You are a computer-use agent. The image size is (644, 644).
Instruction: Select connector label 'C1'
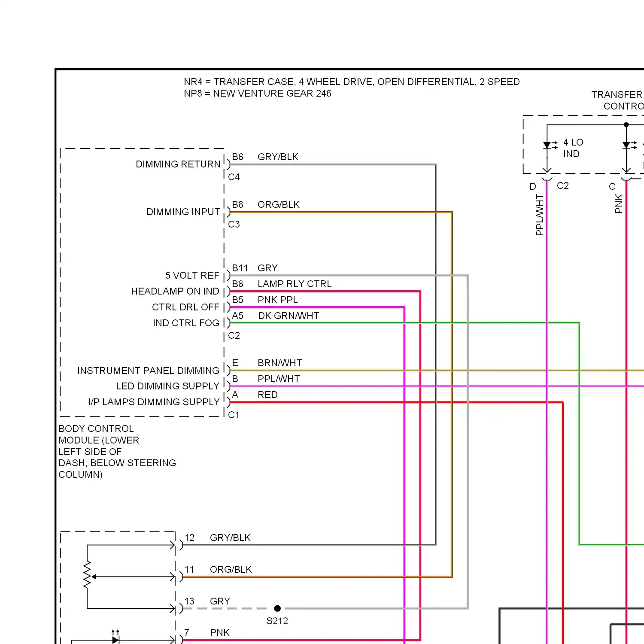point(234,415)
